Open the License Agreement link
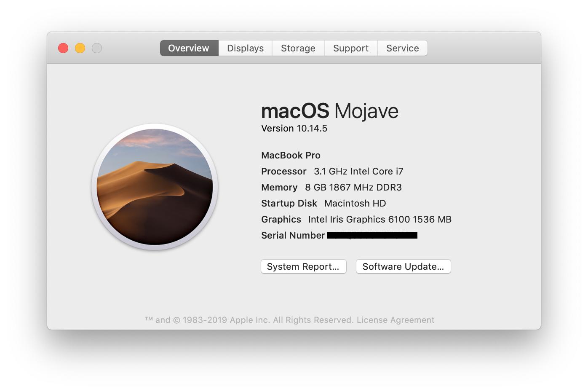This screenshot has width=588, height=392. [396, 320]
